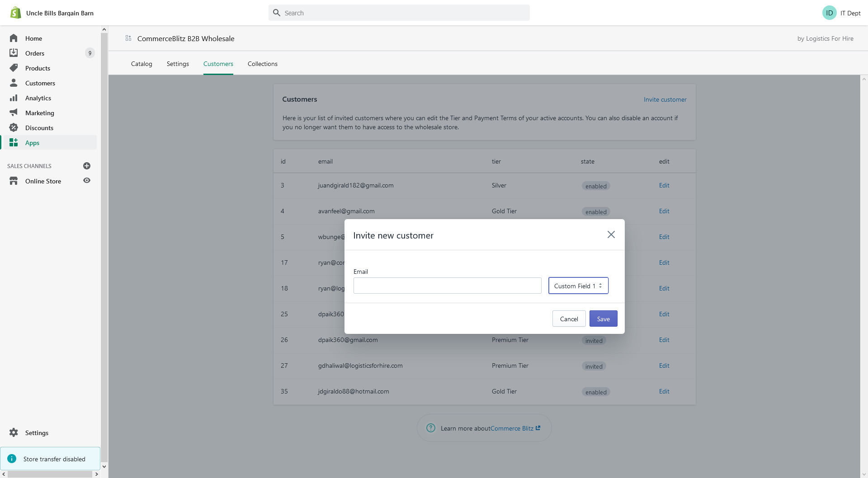Click the IT Dept account name

coord(850,13)
